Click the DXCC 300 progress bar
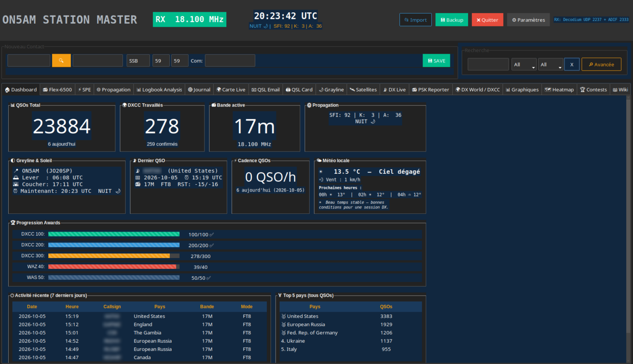This screenshot has height=364, width=633. pos(114,256)
